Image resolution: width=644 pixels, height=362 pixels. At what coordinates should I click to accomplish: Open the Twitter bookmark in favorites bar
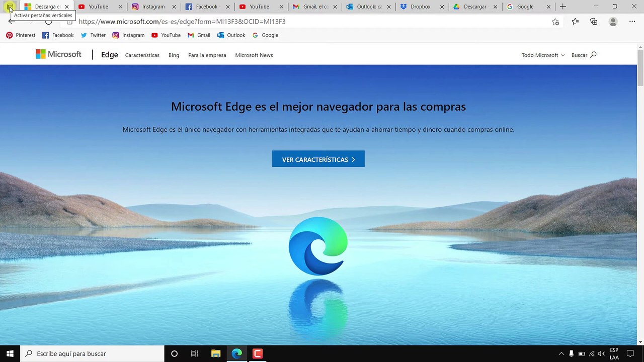point(93,35)
